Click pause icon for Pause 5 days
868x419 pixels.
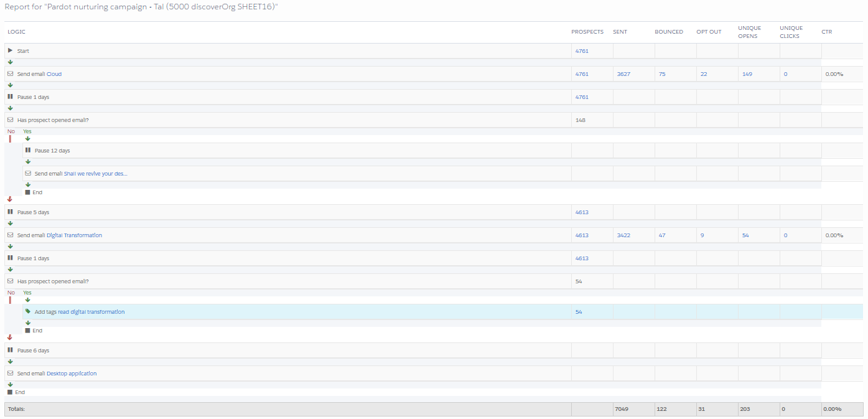(10, 212)
